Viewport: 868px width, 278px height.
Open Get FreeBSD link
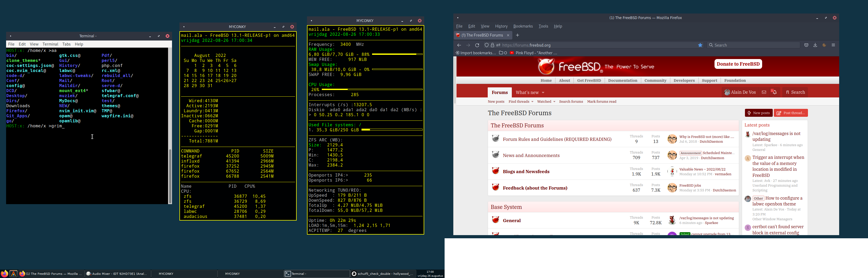pos(589,80)
